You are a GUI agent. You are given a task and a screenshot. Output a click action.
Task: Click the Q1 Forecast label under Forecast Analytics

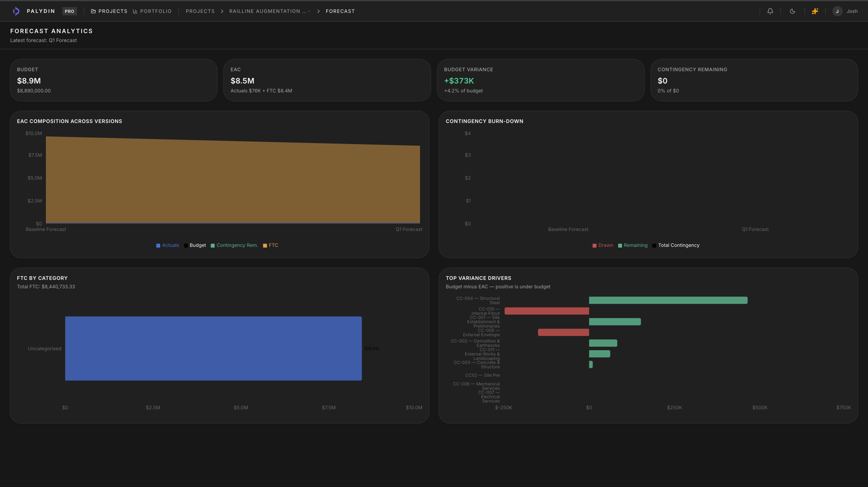click(x=62, y=41)
